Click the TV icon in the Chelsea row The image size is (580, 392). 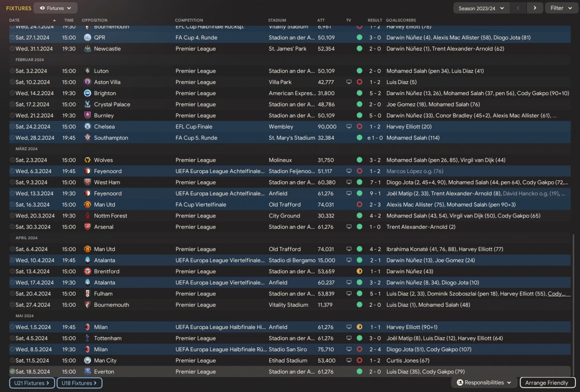pos(349,127)
